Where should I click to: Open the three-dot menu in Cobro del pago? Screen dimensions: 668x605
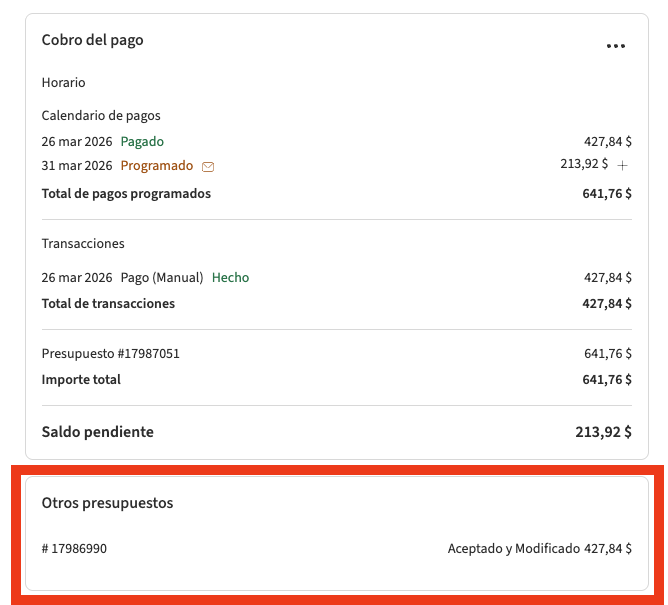coord(615,46)
